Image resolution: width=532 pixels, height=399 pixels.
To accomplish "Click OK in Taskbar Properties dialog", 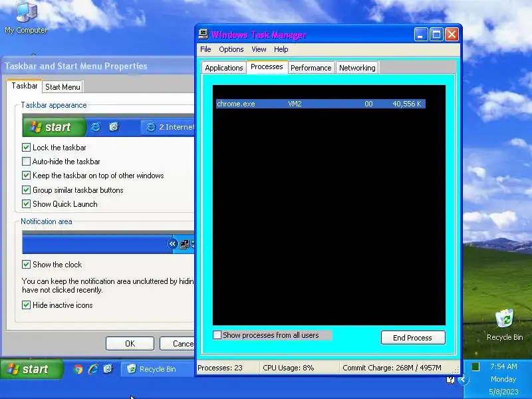I will (x=130, y=344).
